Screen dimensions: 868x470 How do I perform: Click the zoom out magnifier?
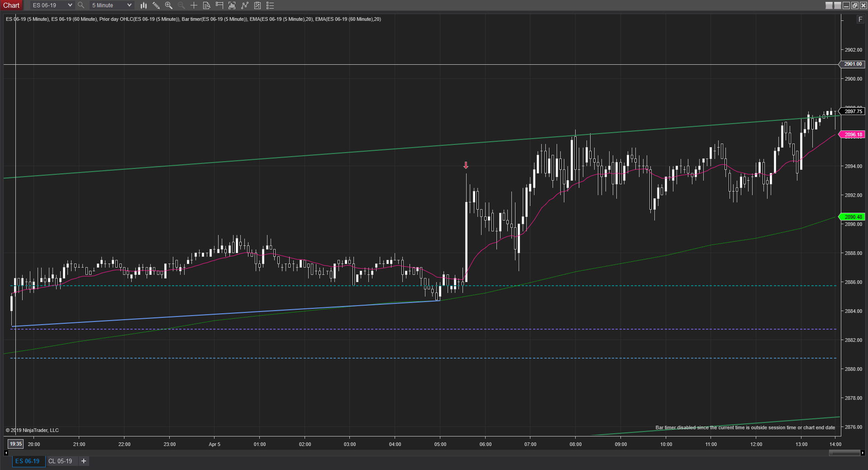181,5
